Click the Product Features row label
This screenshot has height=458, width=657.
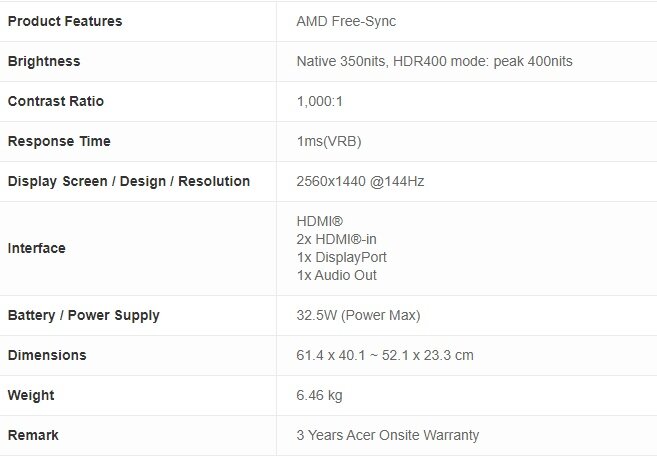point(65,21)
